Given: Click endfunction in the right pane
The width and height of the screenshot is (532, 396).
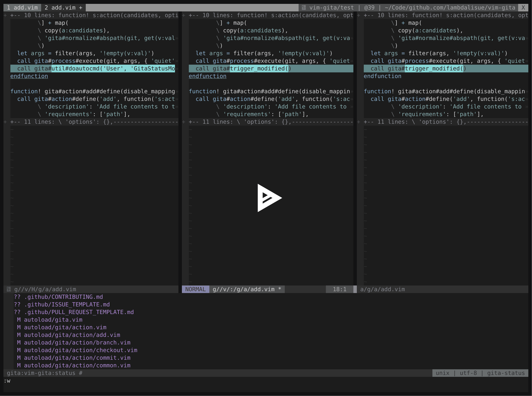Looking at the screenshot, I should [x=383, y=76].
